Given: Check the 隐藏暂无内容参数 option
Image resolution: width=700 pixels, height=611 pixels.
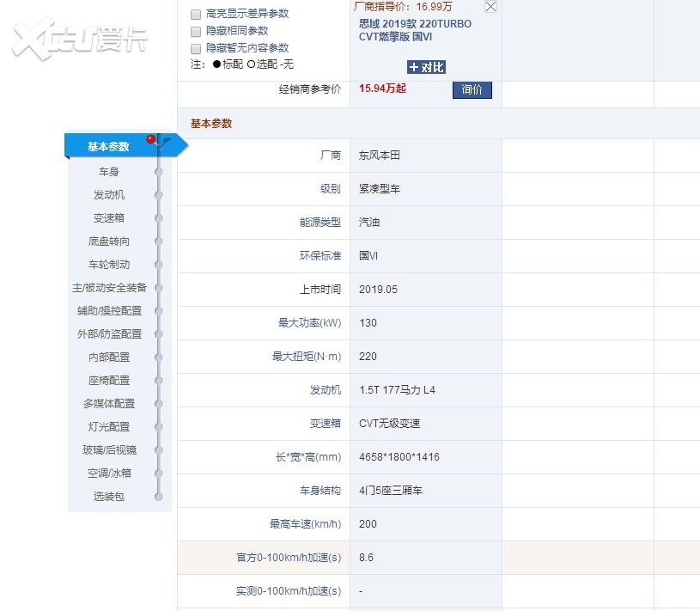Looking at the screenshot, I should tap(196, 49).
